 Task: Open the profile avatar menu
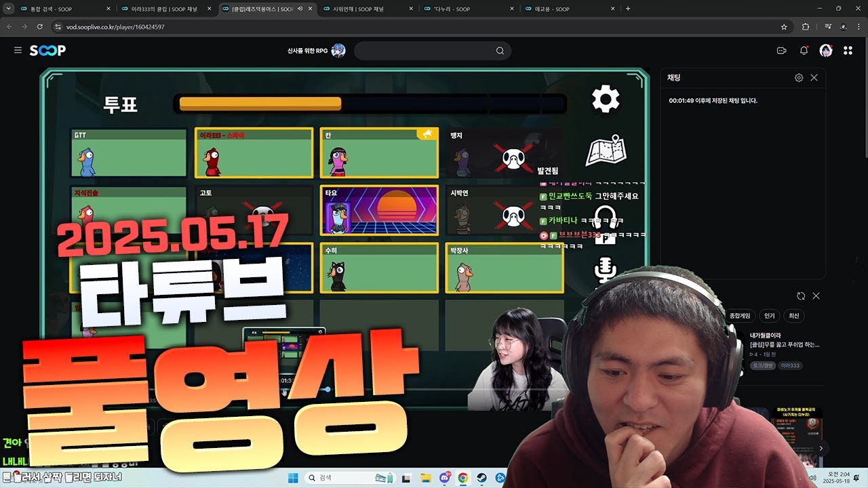(826, 50)
